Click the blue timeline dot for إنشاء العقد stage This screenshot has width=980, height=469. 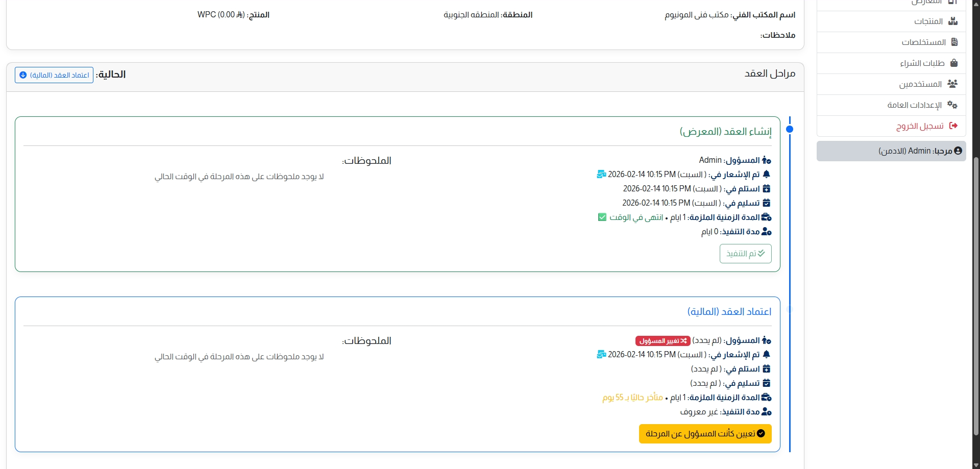(790, 129)
